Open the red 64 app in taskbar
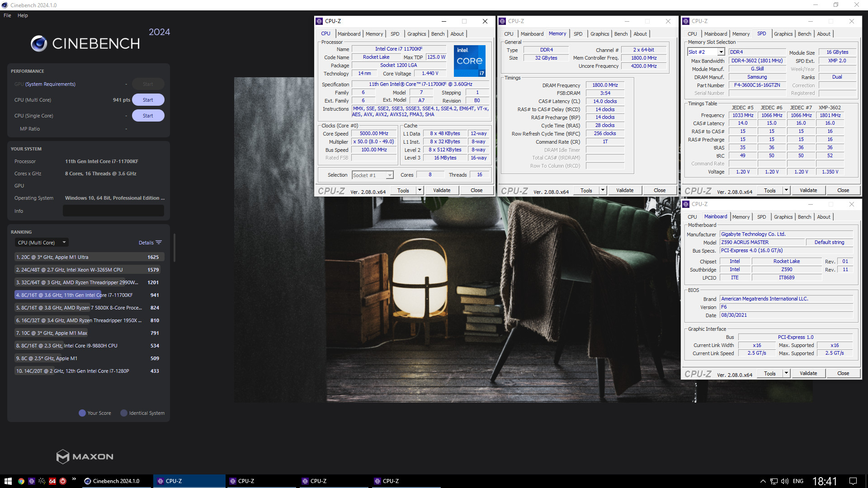 (52, 481)
